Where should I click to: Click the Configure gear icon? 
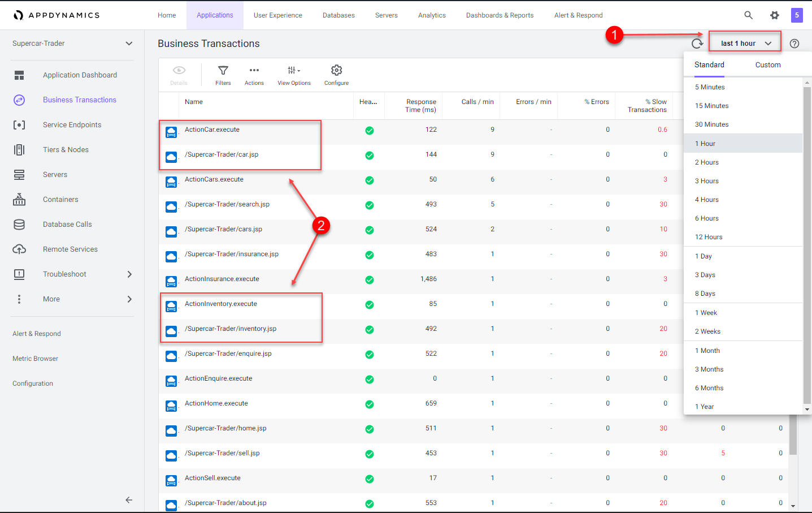337,70
